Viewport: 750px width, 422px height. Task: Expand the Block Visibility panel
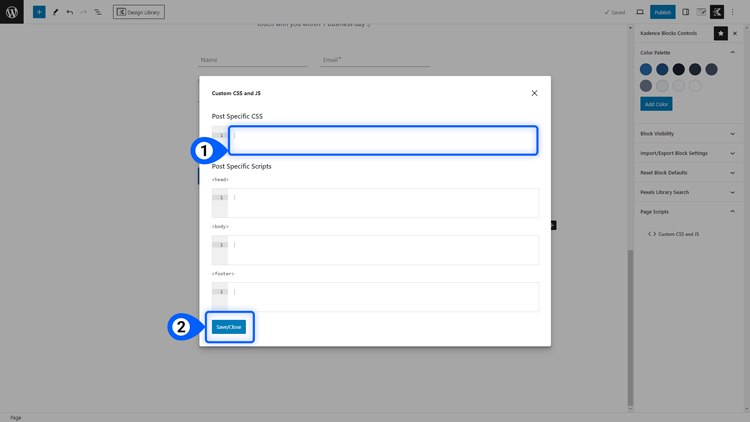687,133
